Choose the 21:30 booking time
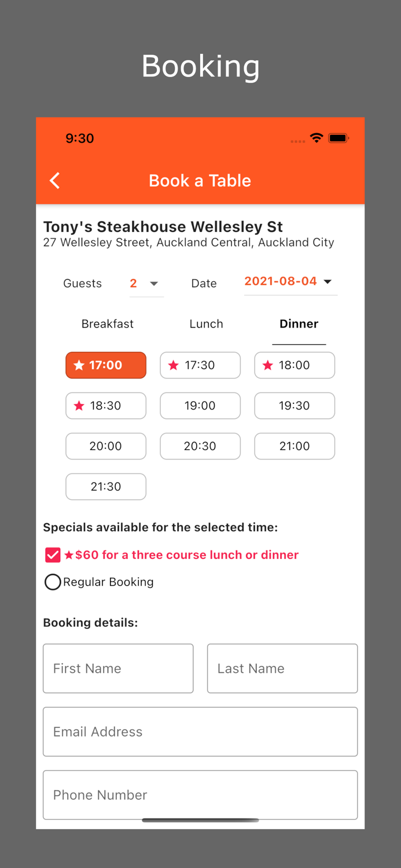This screenshot has width=401, height=868. pos(106,487)
